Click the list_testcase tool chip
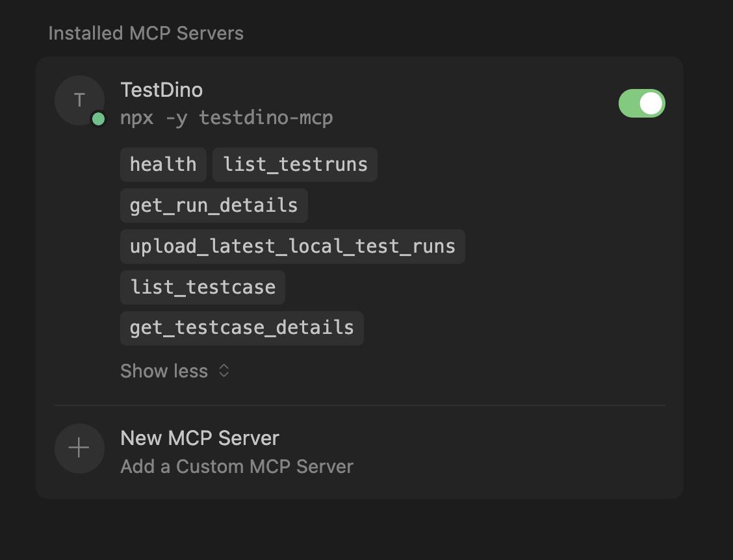The height and width of the screenshot is (560, 733). [203, 287]
